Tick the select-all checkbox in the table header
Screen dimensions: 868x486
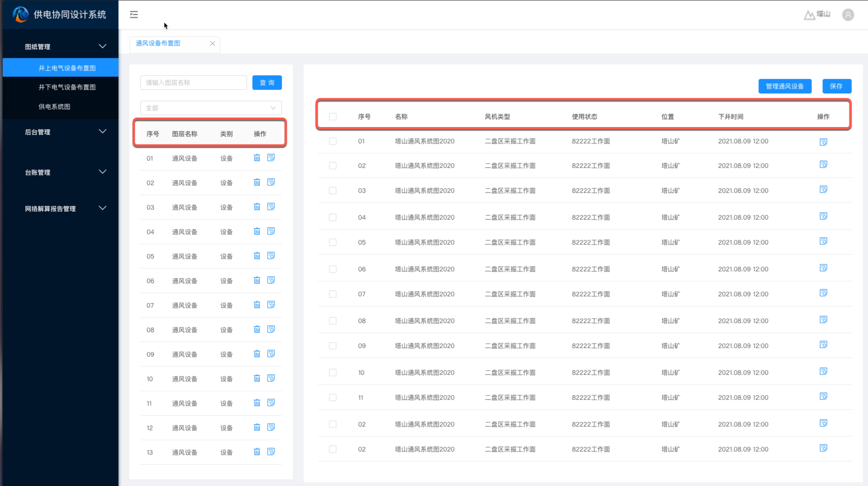[333, 117]
